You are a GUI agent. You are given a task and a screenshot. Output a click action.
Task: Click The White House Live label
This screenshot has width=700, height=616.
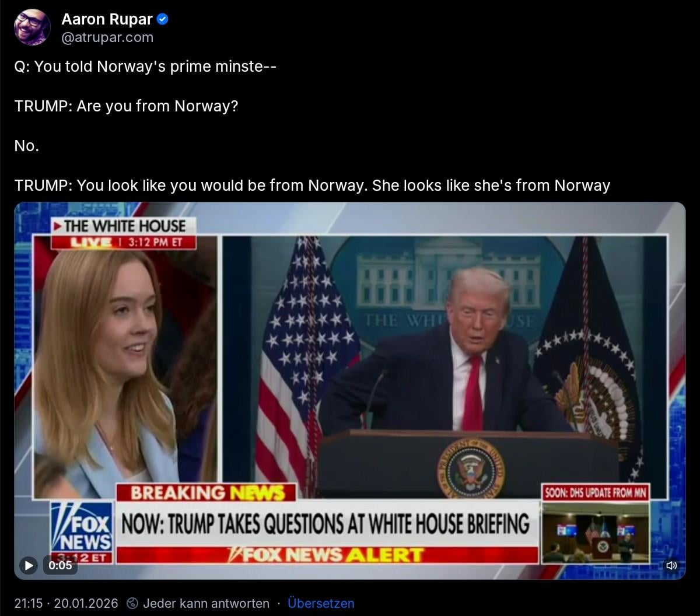point(123,233)
